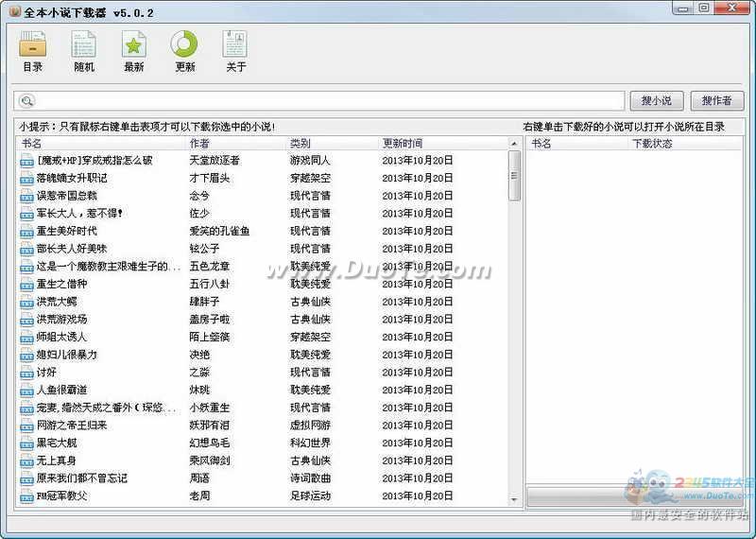Open the 目录 catalog toolbar icon

pyautogui.click(x=33, y=51)
